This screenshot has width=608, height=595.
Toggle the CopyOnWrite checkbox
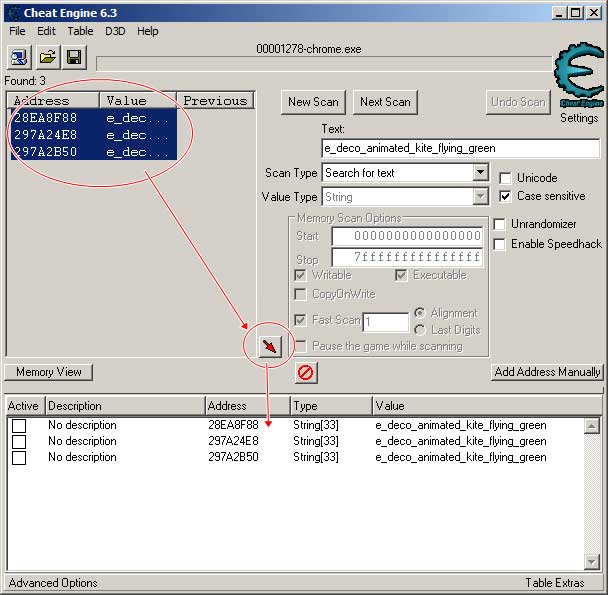(x=300, y=294)
